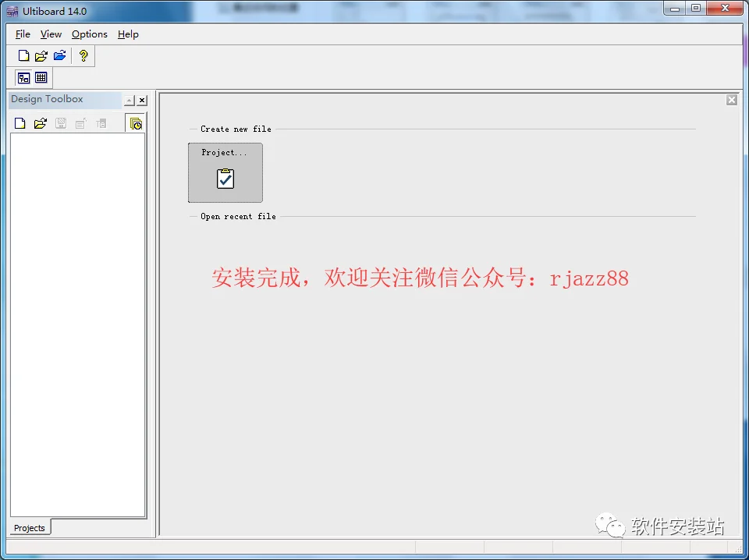749x560 pixels.
Task: Click the grayed Save icon in Design Toolbox
Action: (61, 124)
